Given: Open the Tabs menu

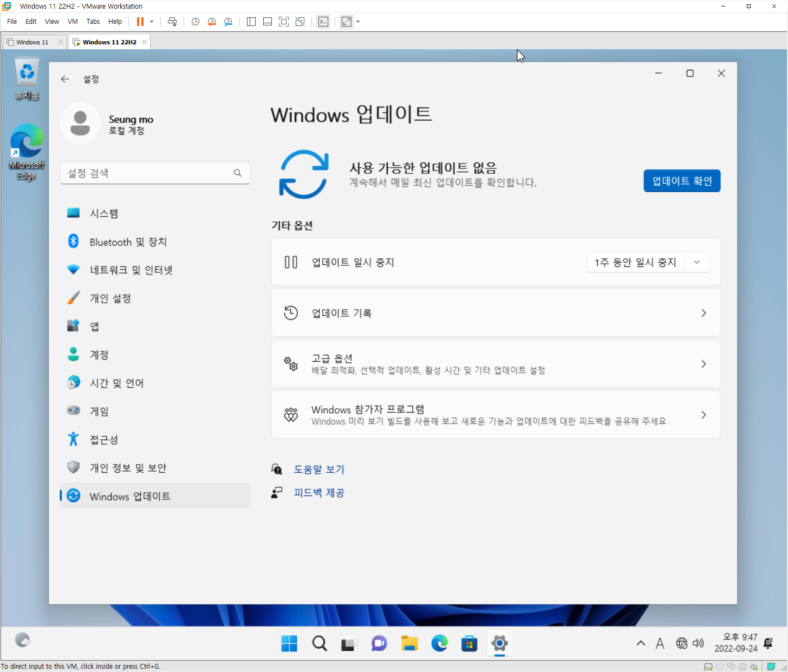Looking at the screenshot, I should click(x=93, y=22).
